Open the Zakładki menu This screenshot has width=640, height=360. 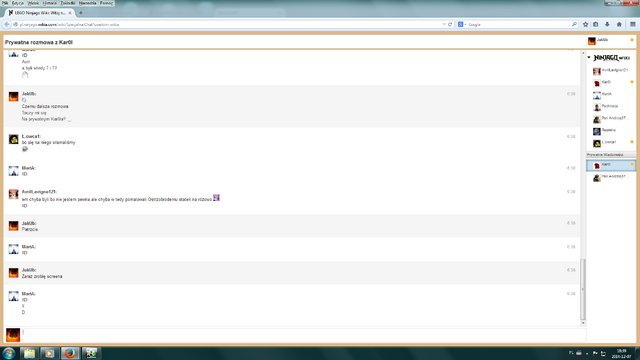[68, 3]
